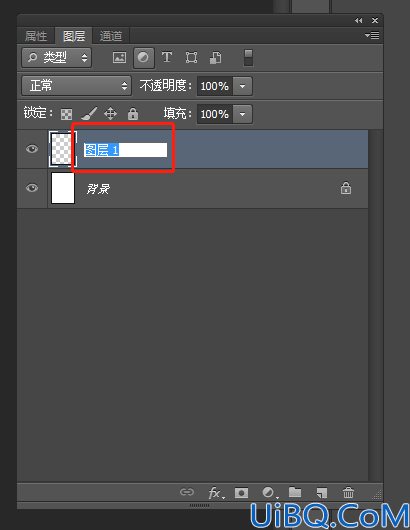Open the fill (填充) slider arrow
Viewport: 410px width, 530px height.
pos(242,114)
